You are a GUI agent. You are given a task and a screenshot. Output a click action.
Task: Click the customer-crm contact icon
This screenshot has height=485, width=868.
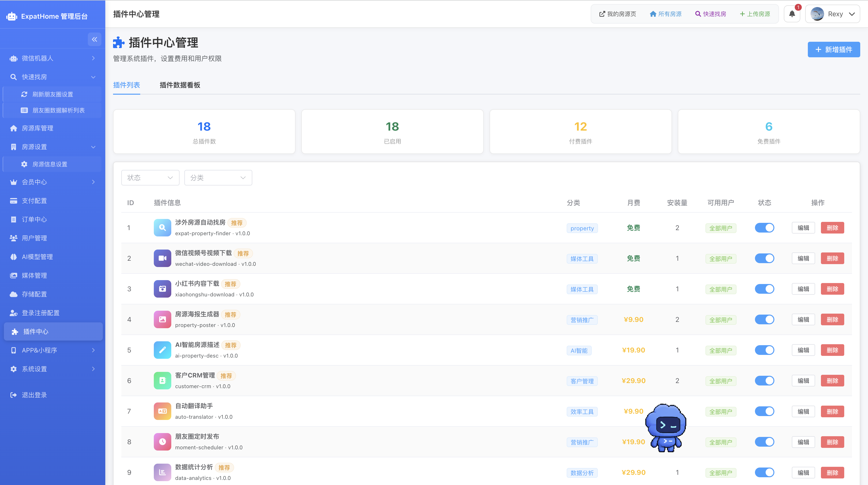pyautogui.click(x=162, y=381)
